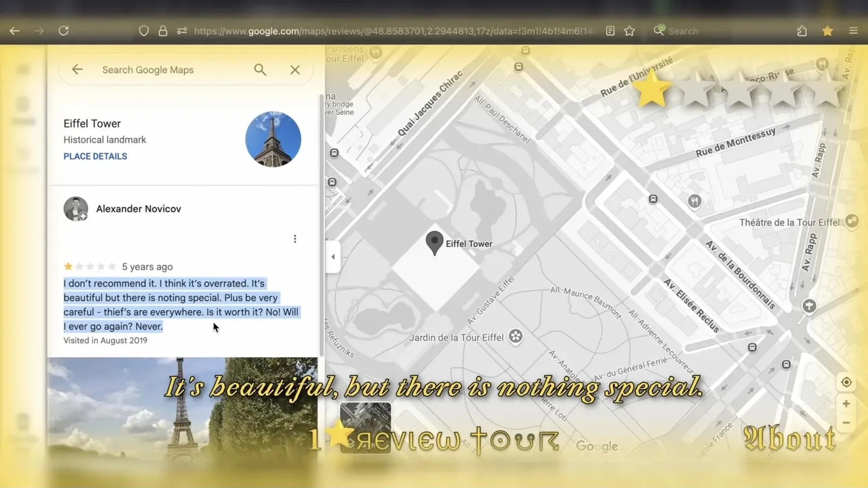Viewport: 868px width, 488px height.
Task: Click the Search Google Maps input field
Action: click(x=172, y=70)
